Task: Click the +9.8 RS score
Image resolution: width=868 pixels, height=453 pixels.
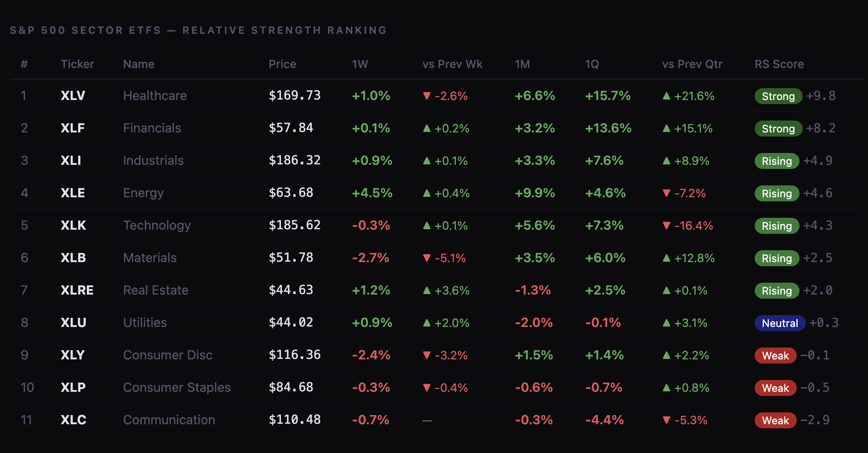Action: pos(821,96)
